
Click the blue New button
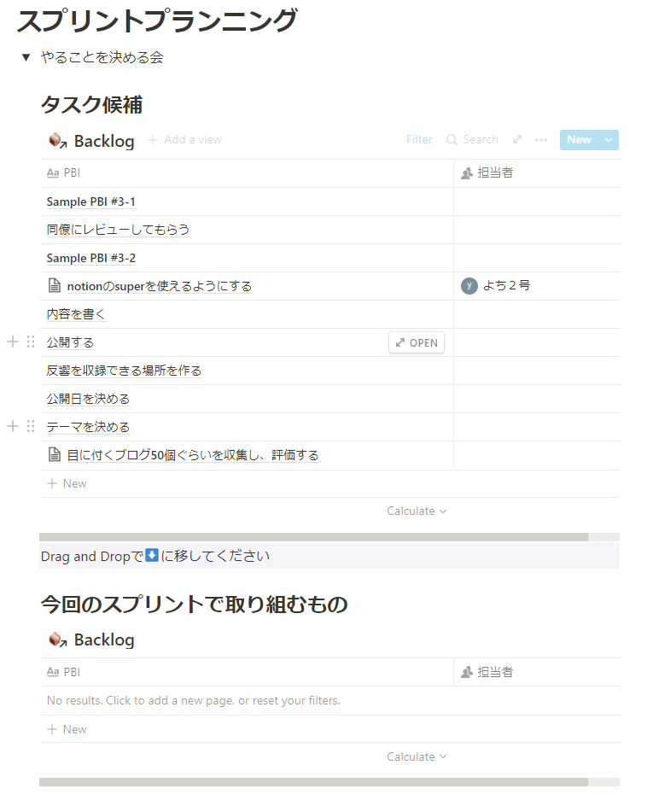pyautogui.click(x=579, y=140)
